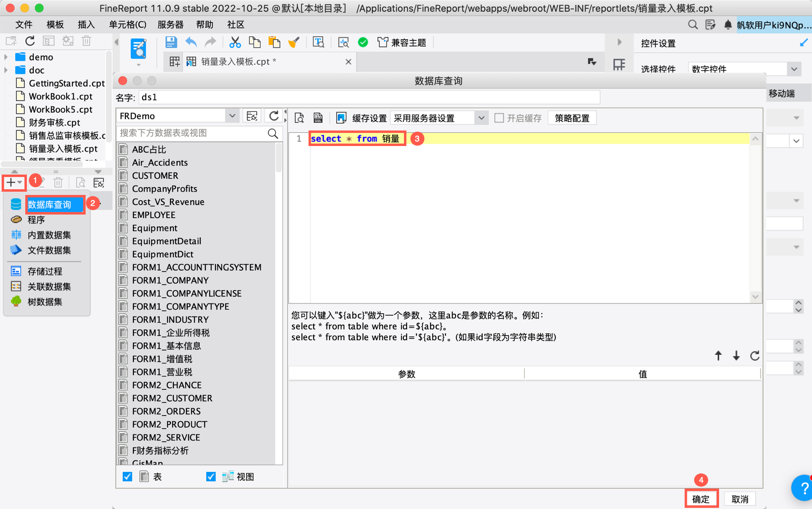Image resolution: width=812 pixels, height=509 pixels.
Task: Click the format painter brush icon
Action: [x=293, y=42]
